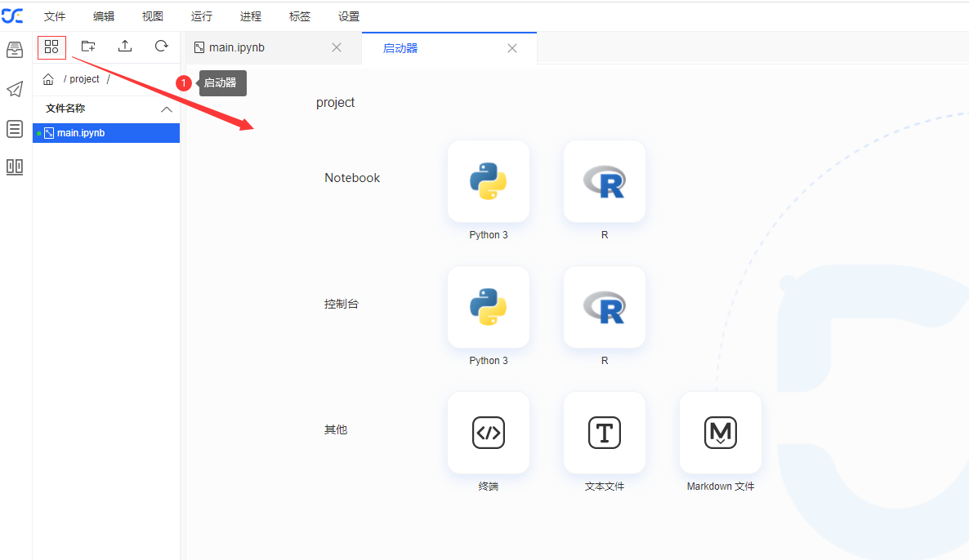The image size is (969, 560).
Task: Open the columns panel in sidebar
Action: [x=15, y=167]
